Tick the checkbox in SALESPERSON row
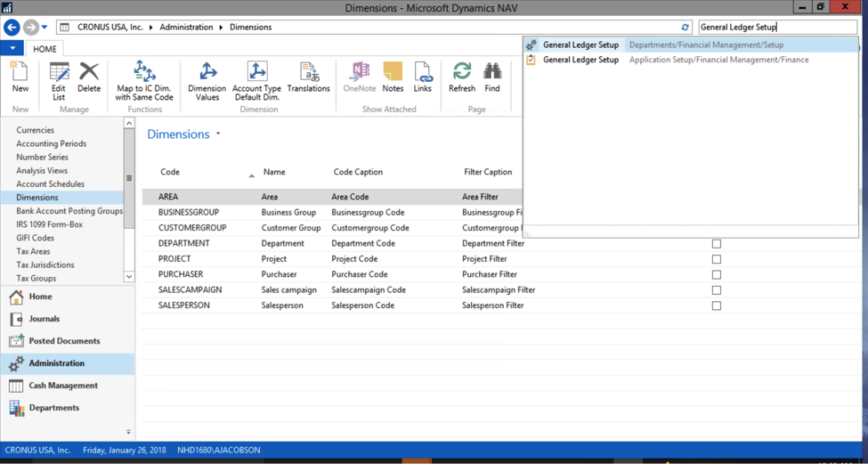The width and height of the screenshot is (868, 464). (717, 305)
